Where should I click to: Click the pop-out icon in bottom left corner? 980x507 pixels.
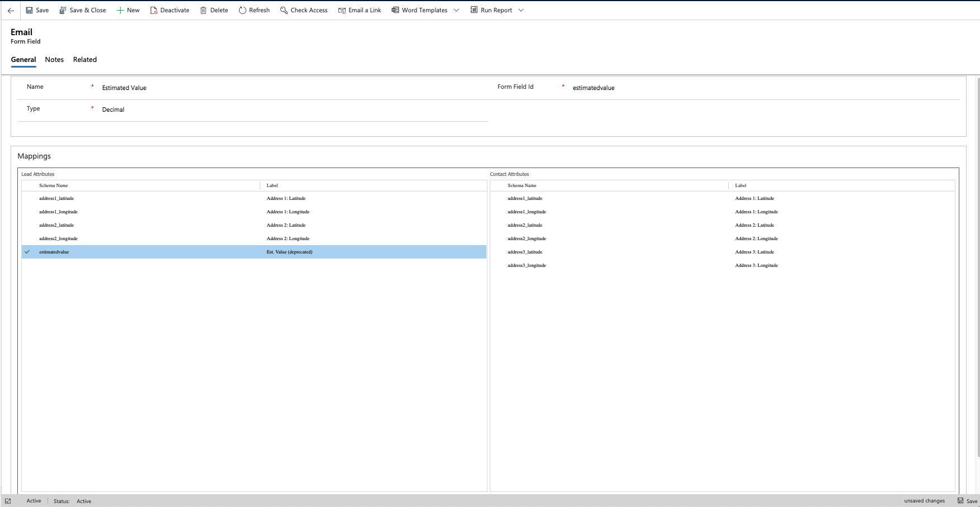click(7, 501)
